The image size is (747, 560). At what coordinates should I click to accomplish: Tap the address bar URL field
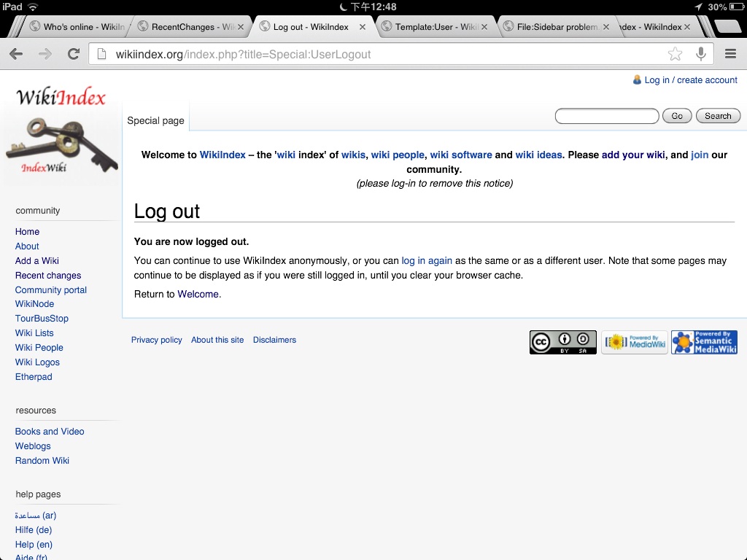tap(379, 54)
